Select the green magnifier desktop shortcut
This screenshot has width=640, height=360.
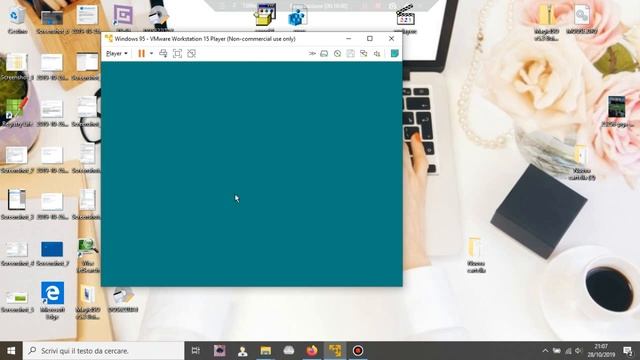click(x=87, y=255)
